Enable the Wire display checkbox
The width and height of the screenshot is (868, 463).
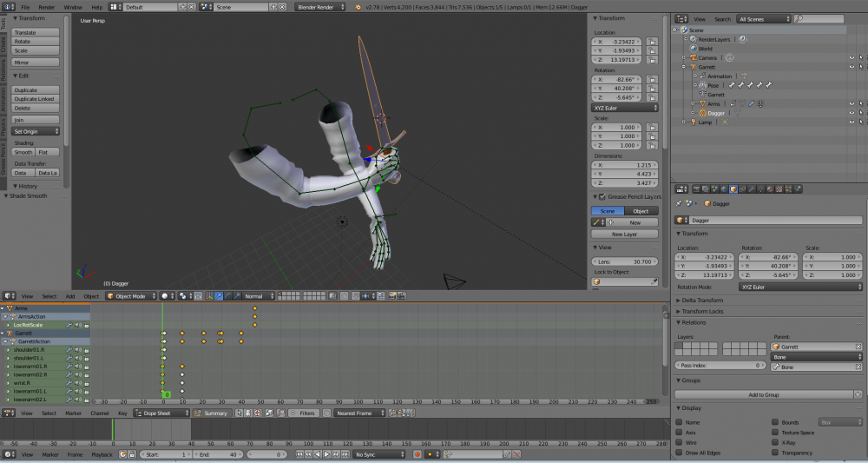tap(680, 441)
